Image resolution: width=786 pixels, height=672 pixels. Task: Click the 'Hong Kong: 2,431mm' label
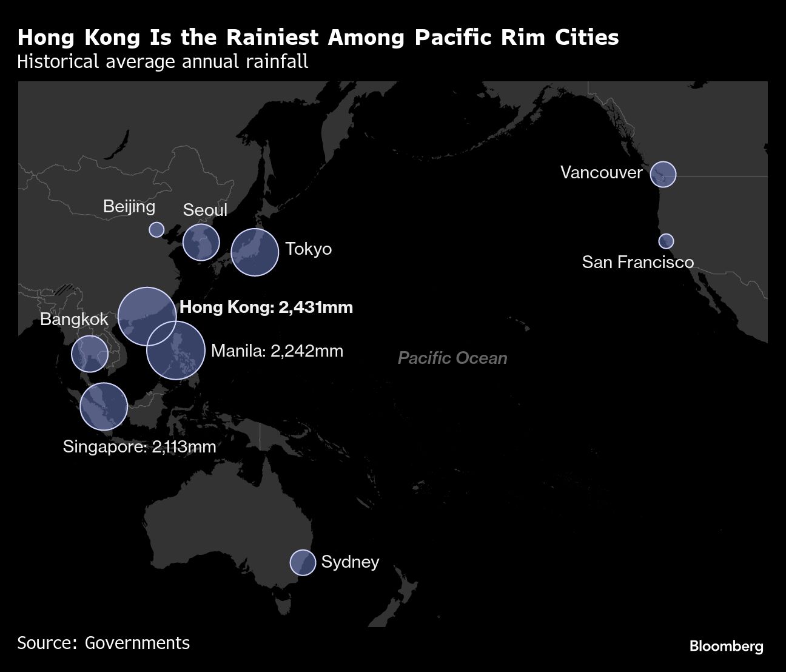[266, 307]
